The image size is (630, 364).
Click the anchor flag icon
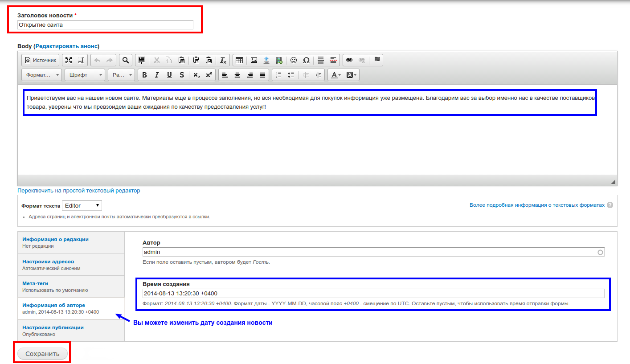(x=376, y=60)
